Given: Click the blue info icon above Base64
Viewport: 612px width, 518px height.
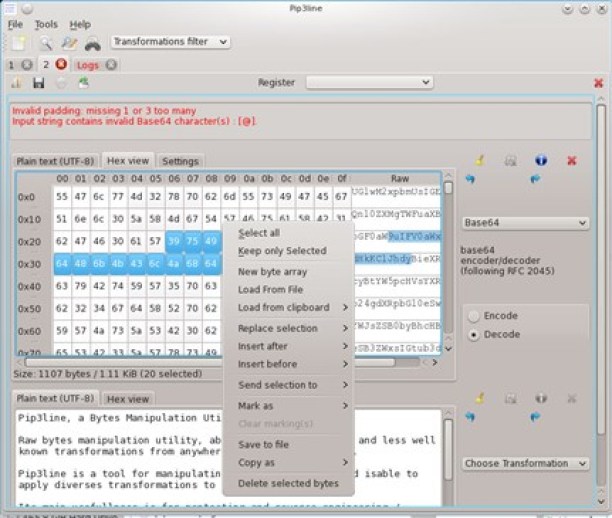Looking at the screenshot, I should coord(541,160).
